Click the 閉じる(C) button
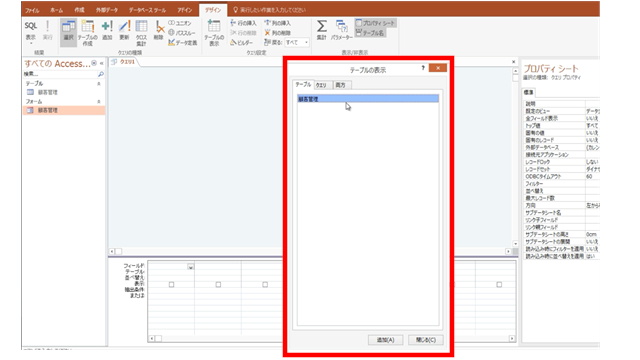The image size is (640, 360). (426, 340)
